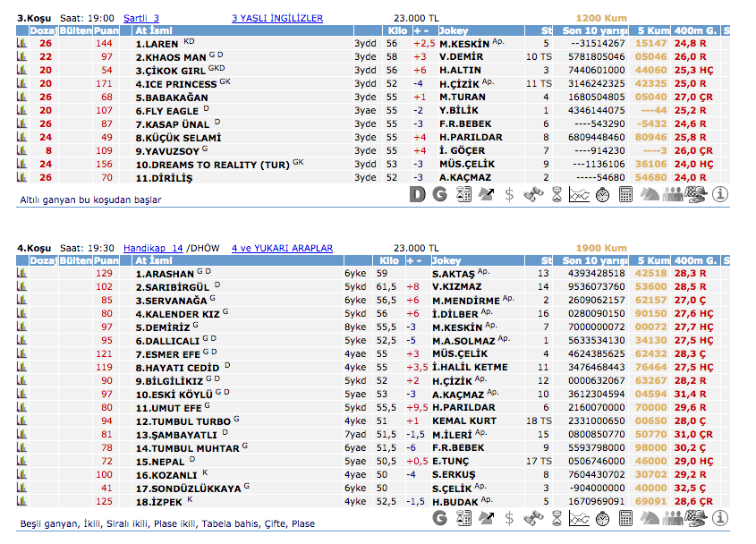Click the bar chart icon next to LAREN

[21, 43]
